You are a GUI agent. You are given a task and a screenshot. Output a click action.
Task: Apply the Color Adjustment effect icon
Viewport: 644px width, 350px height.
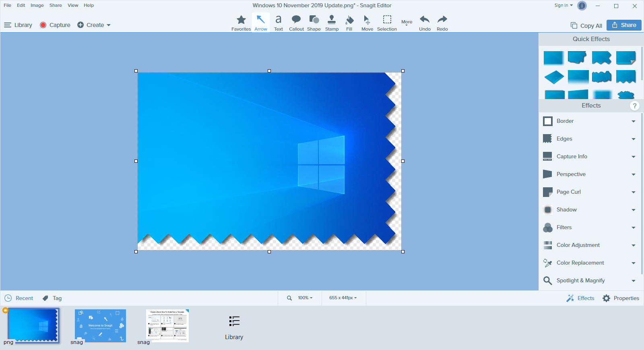(548, 245)
